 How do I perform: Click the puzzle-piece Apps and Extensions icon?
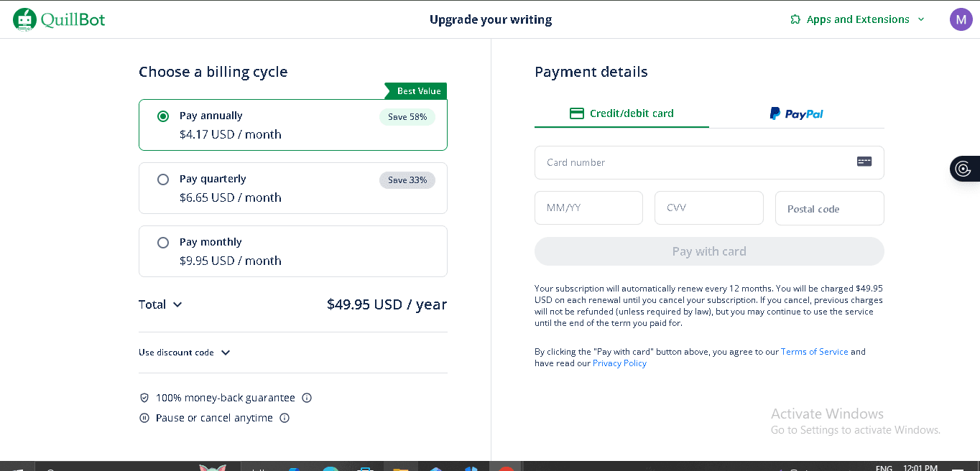click(795, 19)
